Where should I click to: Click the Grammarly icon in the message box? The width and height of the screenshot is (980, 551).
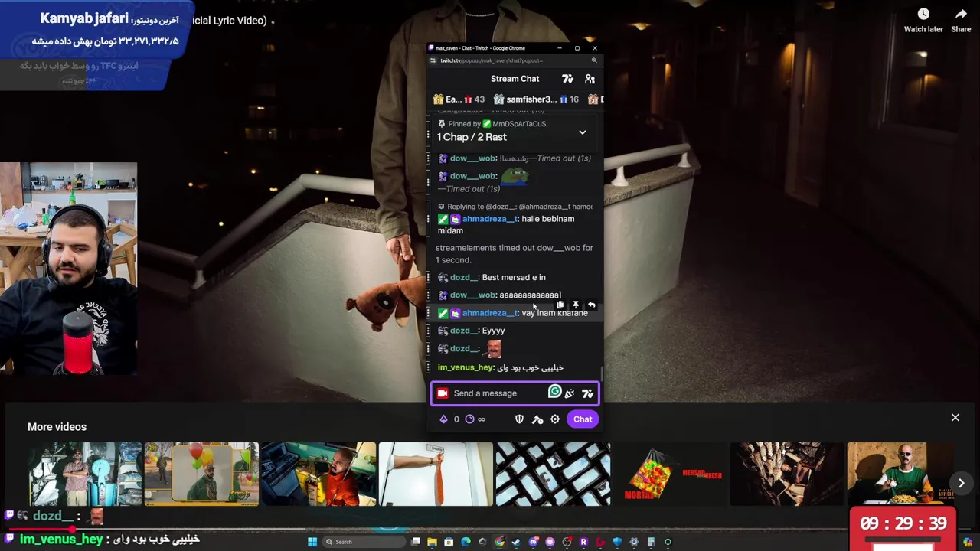(x=554, y=392)
